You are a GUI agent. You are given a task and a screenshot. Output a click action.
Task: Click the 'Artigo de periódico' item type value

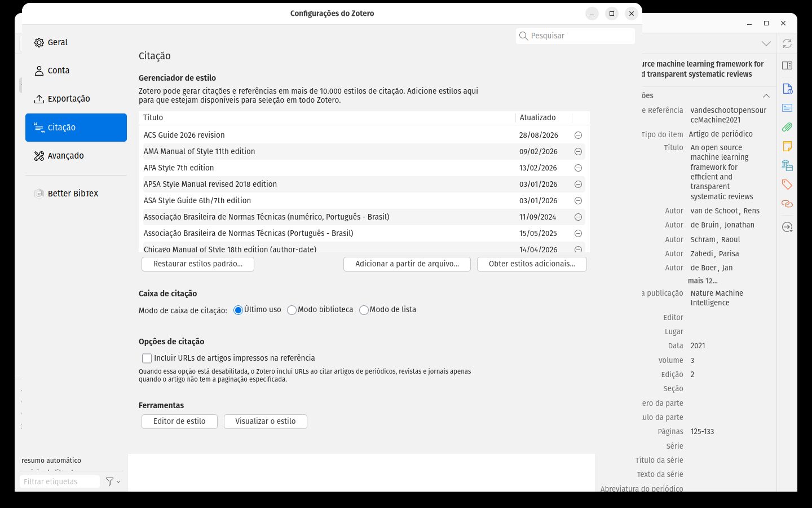[x=721, y=134]
